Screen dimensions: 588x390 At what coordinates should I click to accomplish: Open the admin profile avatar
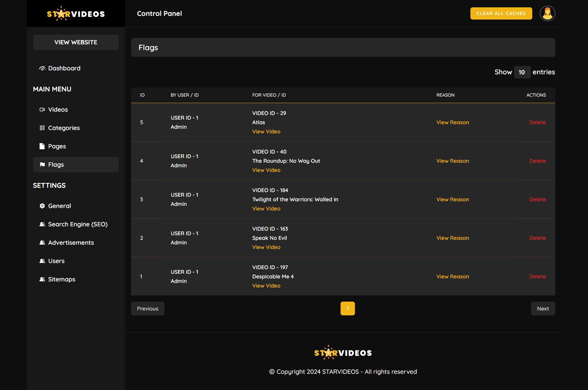pyautogui.click(x=547, y=13)
